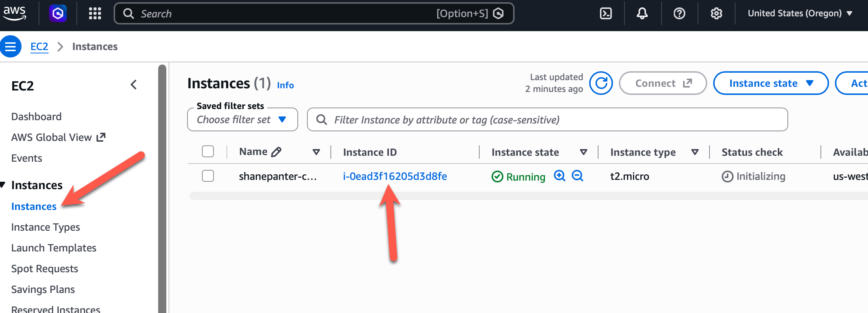Screen dimensions: 868x313
Task: Click the sidebar vertical scrollbar
Action: tap(162, 188)
